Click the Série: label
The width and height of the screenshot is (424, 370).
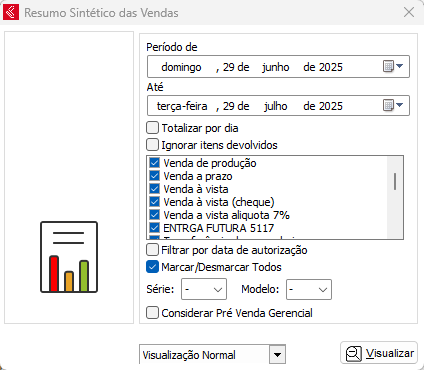tap(160, 289)
